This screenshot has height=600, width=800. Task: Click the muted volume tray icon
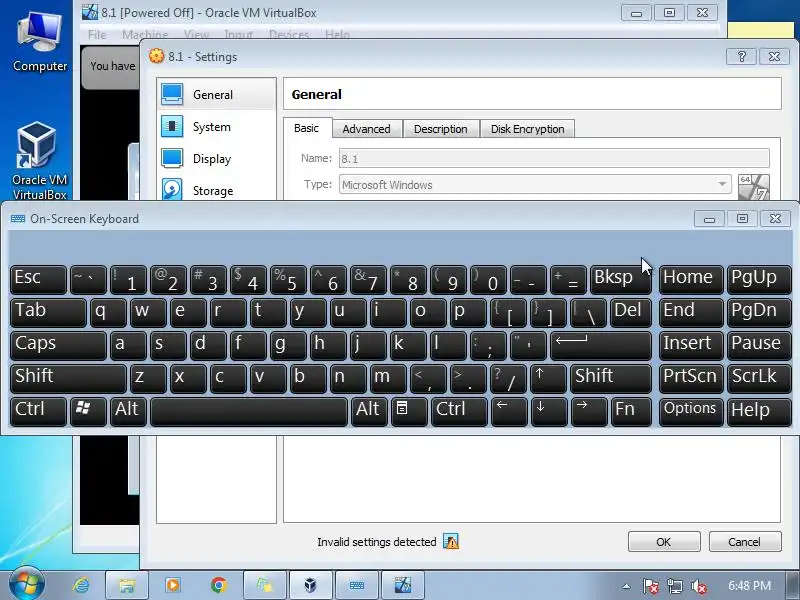tap(698, 586)
